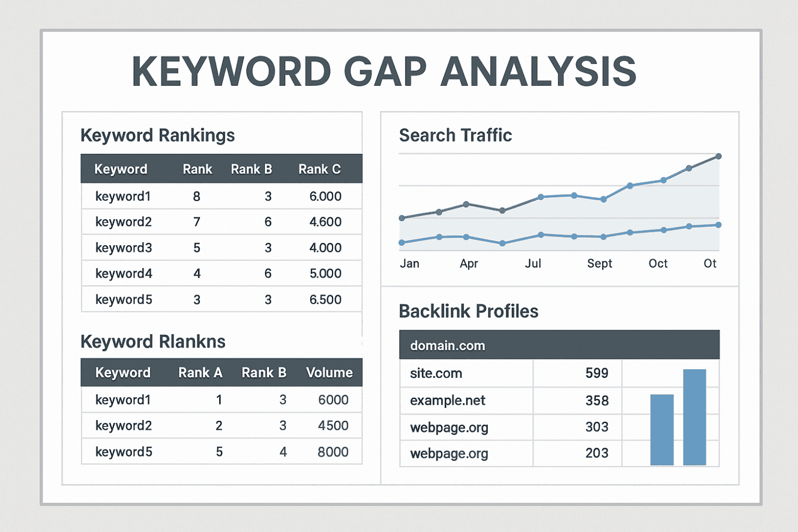Open the Search Traffic chart heading
The height and width of the screenshot is (532, 798).
click(x=455, y=136)
